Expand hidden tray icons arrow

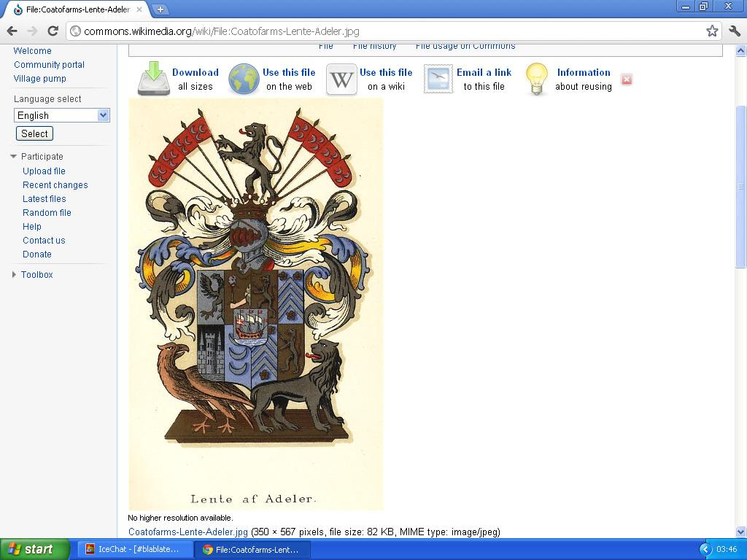click(705, 549)
